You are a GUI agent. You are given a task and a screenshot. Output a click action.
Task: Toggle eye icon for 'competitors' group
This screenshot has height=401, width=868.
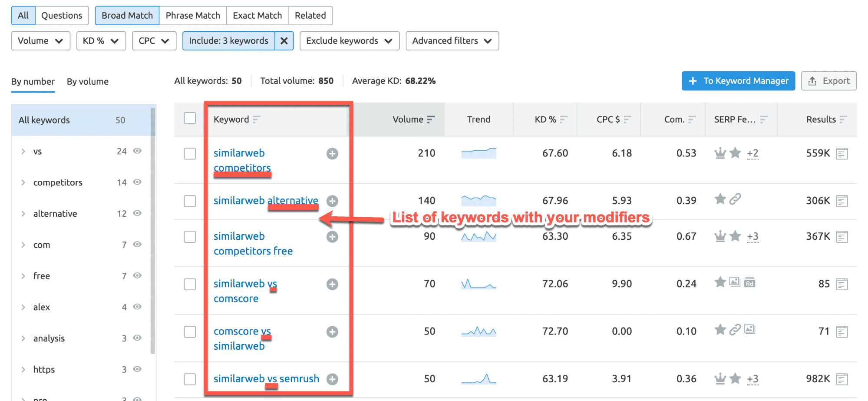tap(137, 182)
